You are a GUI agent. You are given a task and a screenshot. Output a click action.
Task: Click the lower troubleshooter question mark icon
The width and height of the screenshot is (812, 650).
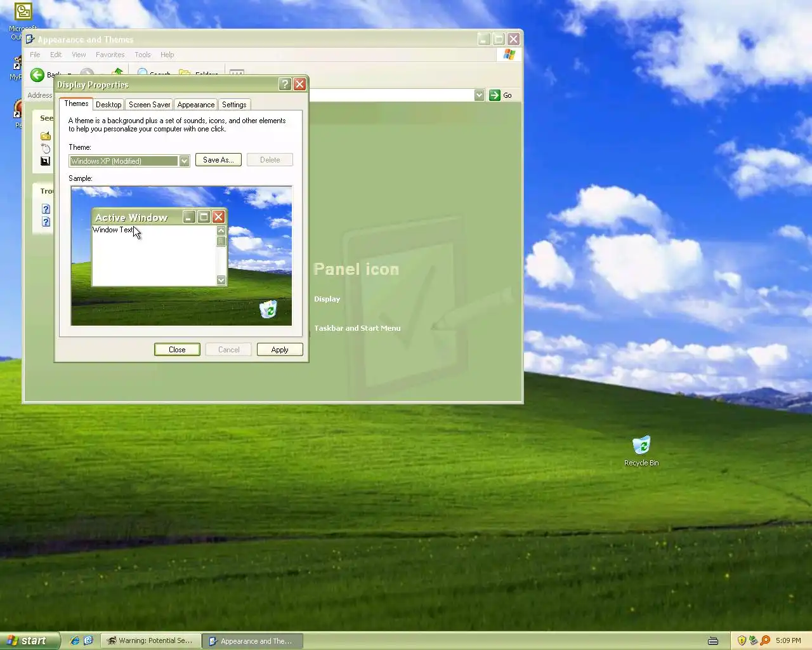[46, 222]
